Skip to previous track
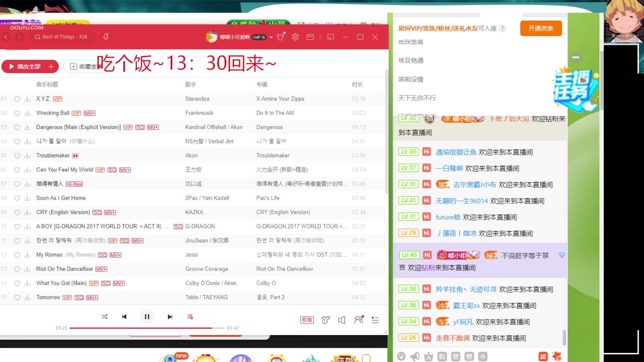 (x=124, y=317)
